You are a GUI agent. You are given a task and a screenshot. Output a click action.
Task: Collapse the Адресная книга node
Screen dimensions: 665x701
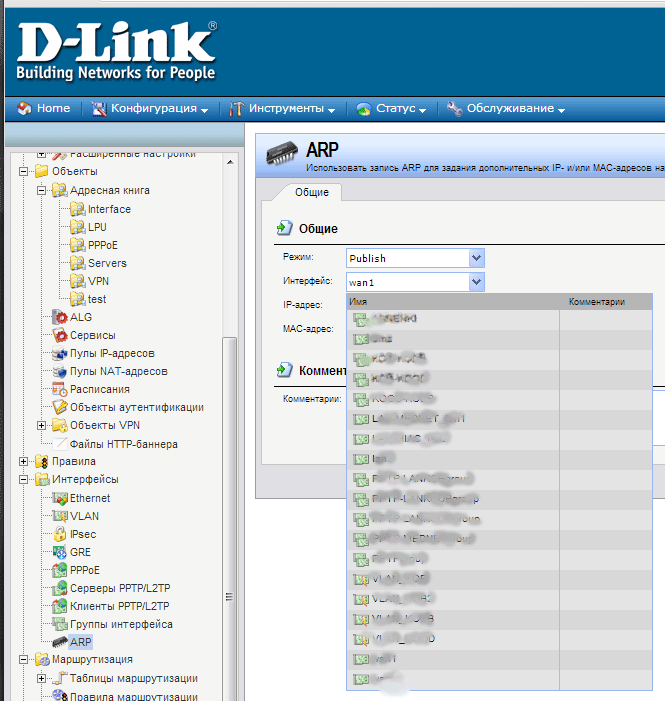coord(42,190)
